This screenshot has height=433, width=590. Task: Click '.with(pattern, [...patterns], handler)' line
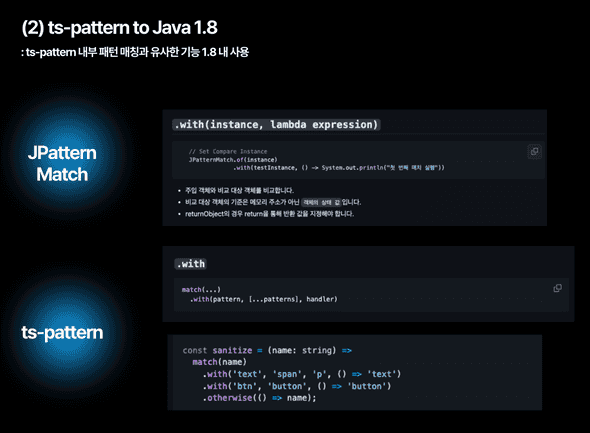click(264, 299)
